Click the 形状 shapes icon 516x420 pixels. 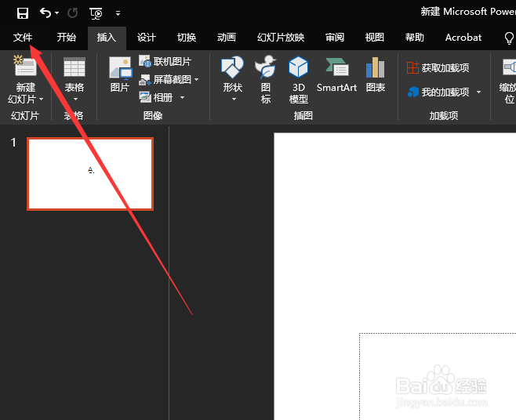click(x=232, y=67)
